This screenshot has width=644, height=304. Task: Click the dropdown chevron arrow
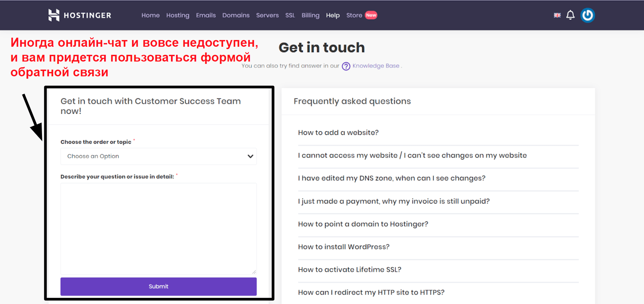pyautogui.click(x=250, y=156)
